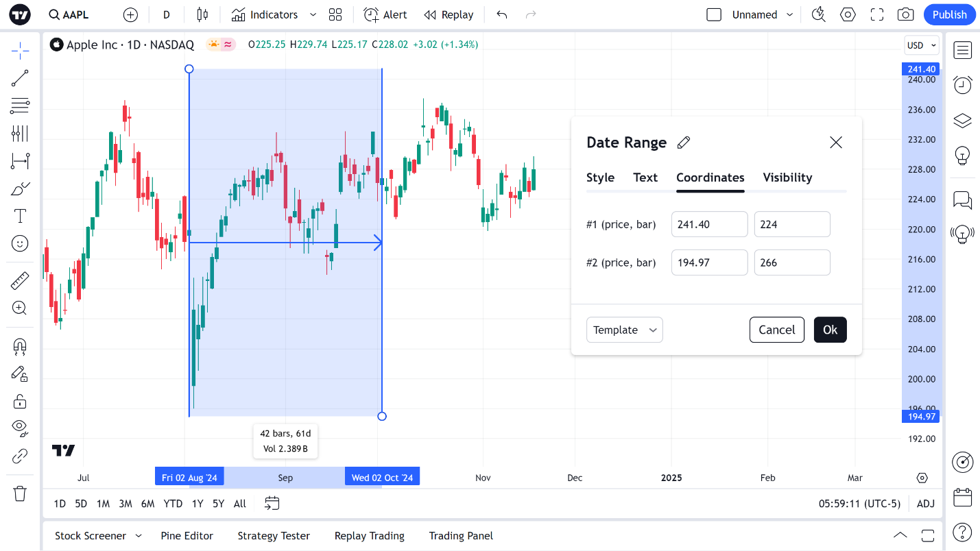Screen dimensions: 980x551
Task: Click Cancel in Date Range dialog
Action: click(x=777, y=330)
